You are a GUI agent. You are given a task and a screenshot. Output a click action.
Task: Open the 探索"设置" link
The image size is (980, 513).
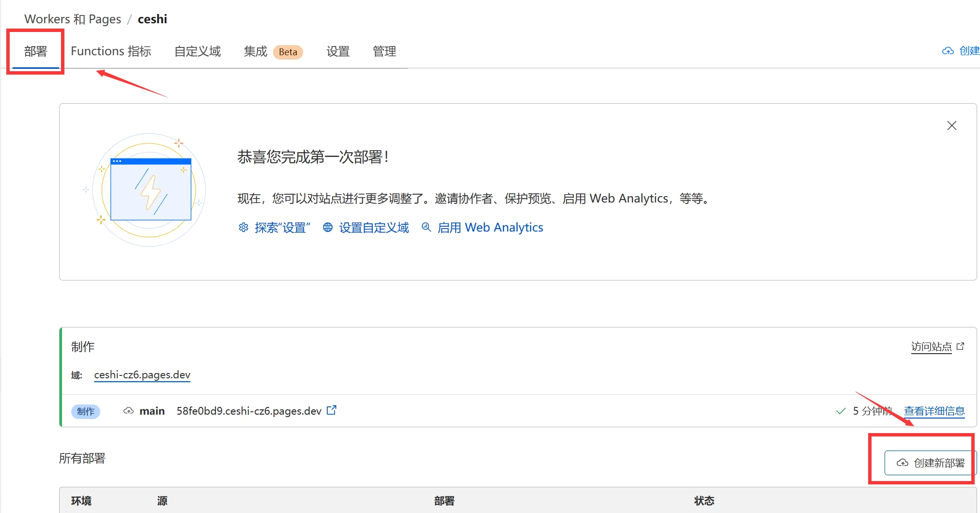coord(282,228)
